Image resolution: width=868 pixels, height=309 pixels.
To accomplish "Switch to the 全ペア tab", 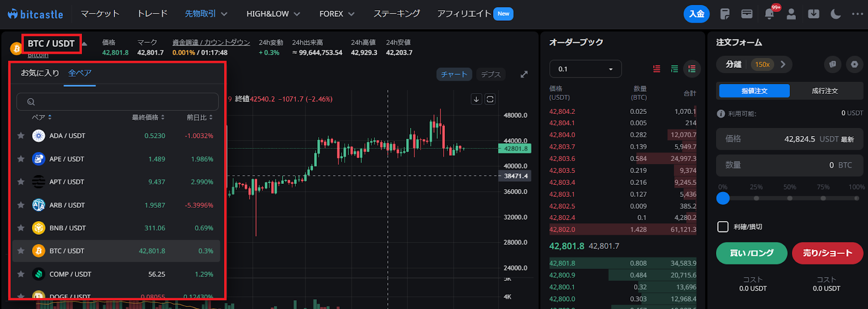I will (x=80, y=73).
